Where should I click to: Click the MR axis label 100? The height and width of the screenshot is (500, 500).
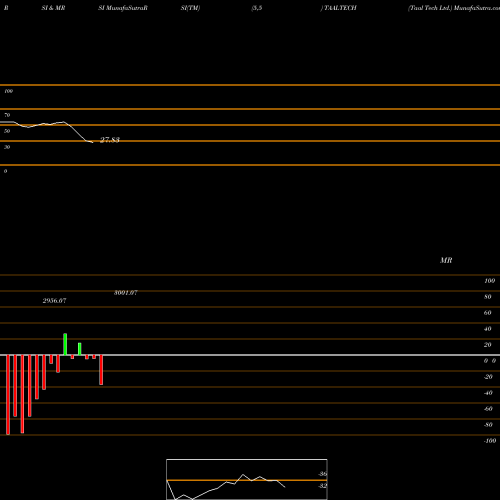(x=489, y=281)
